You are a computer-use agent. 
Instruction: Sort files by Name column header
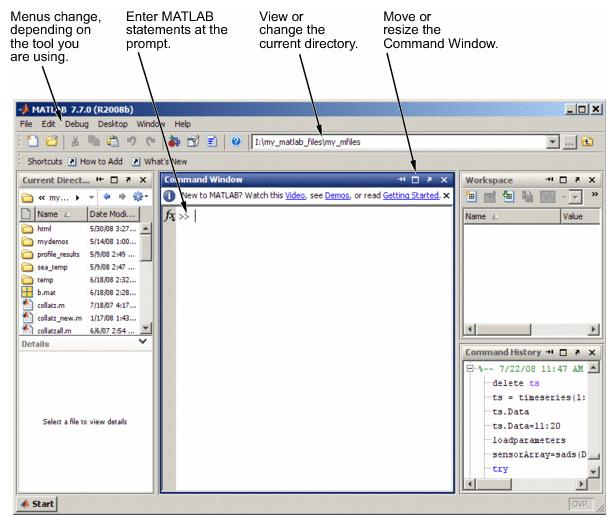point(61,214)
